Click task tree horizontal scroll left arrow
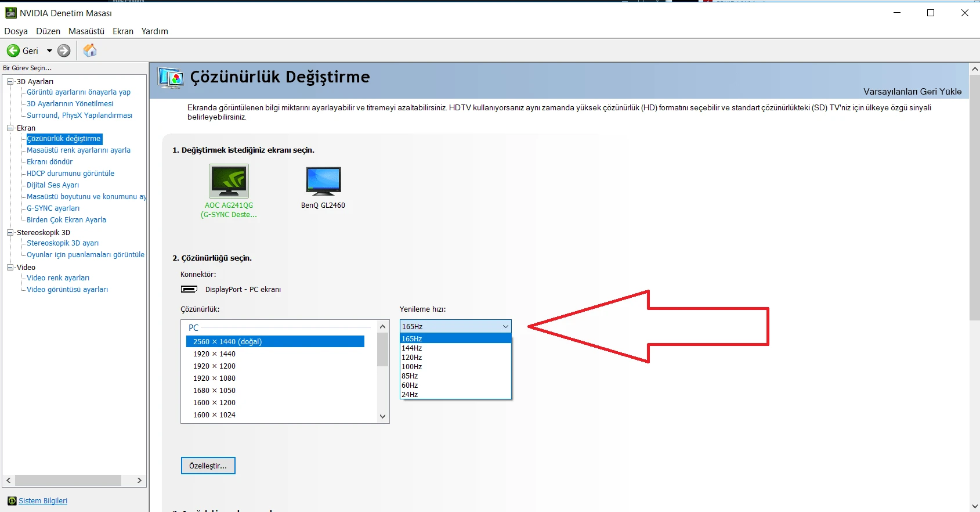Screen dimensions: 980x512 [x=9, y=480]
